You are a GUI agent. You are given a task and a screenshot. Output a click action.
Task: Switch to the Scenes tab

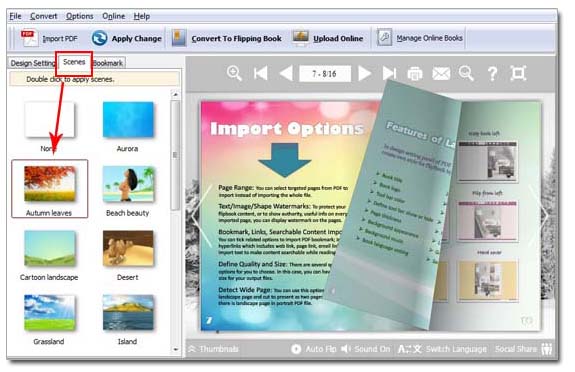74,62
